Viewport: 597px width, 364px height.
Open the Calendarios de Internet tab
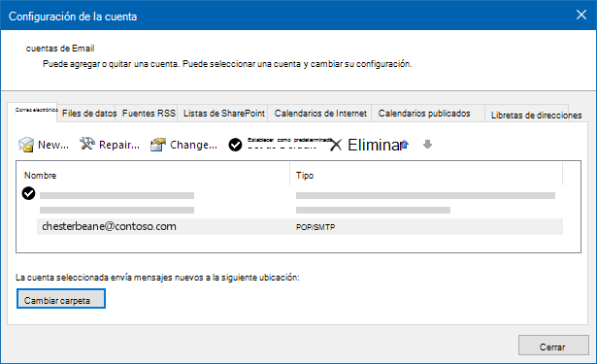tap(320, 114)
